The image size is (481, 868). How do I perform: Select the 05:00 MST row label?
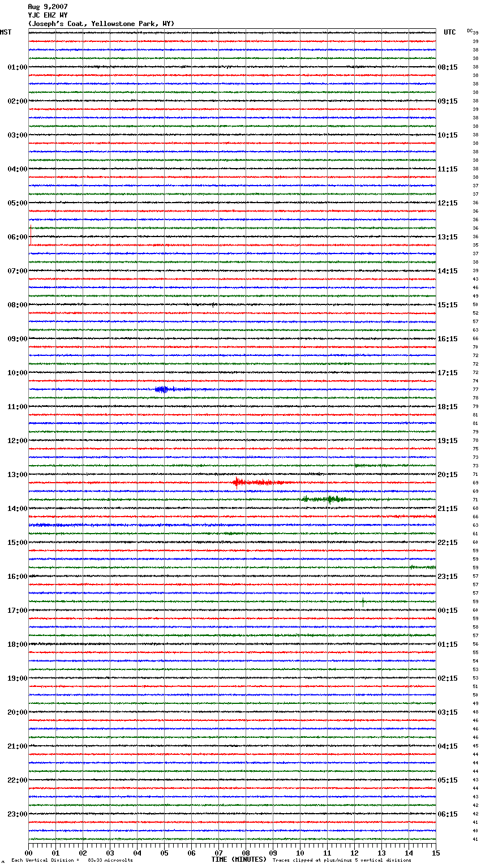pyautogui.click(x=18, y=203)
